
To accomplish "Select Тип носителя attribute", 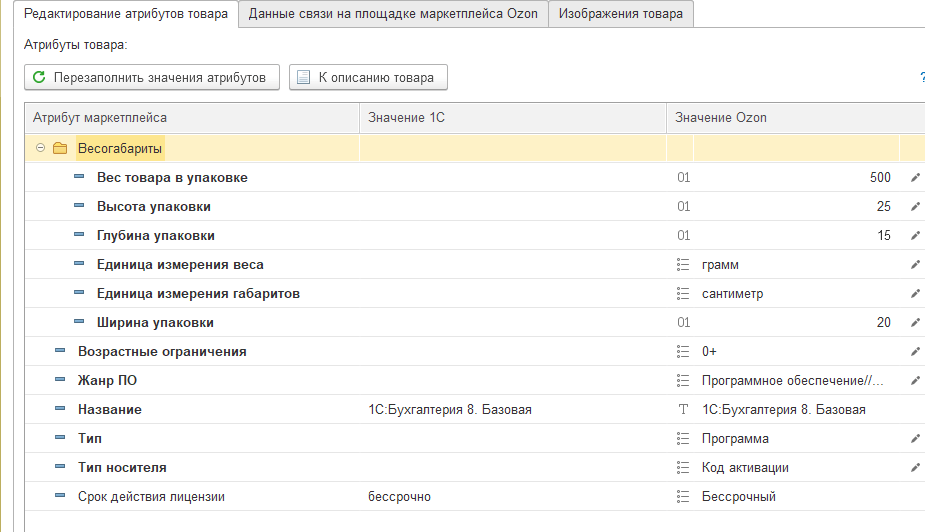I will [x=122, y=468].
